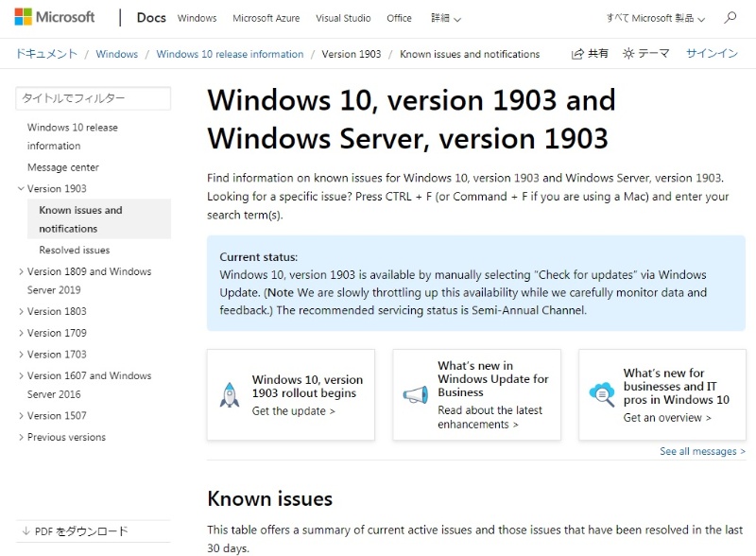
Task: Click the タイトルでフィルター filter input field
Action: pyautogui.click(x=94, y=98)
